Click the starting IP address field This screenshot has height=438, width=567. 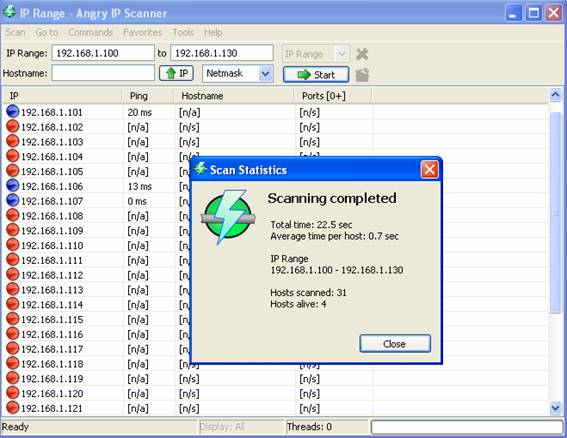103,53
